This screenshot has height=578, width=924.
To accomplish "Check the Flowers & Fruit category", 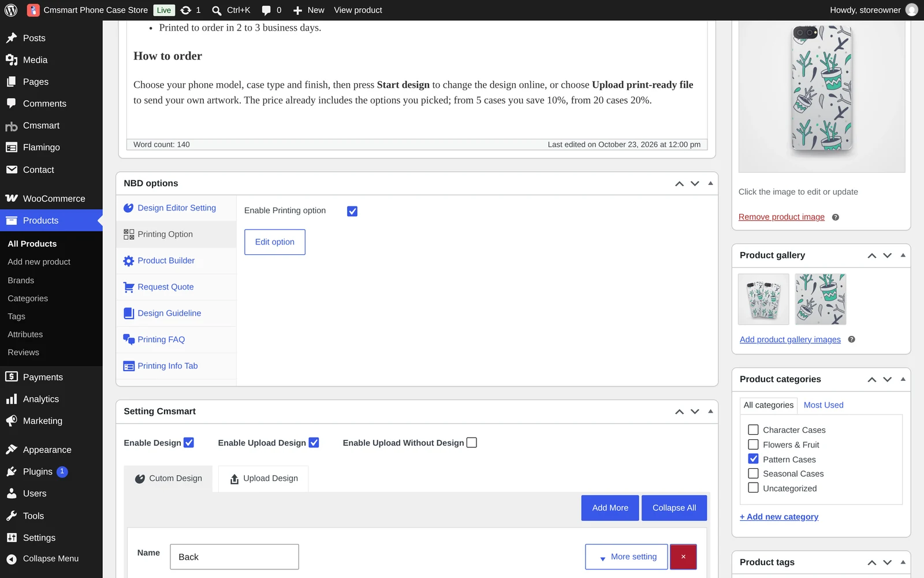I will [753, 444].
